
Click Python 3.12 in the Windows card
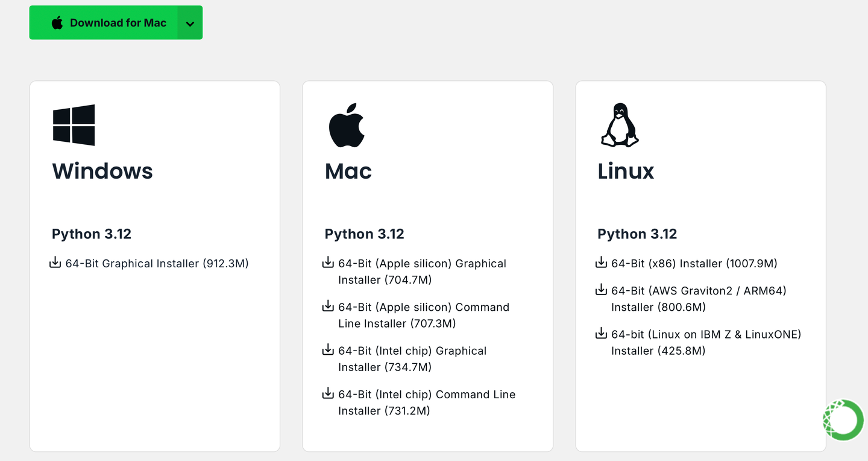point(92,234)
